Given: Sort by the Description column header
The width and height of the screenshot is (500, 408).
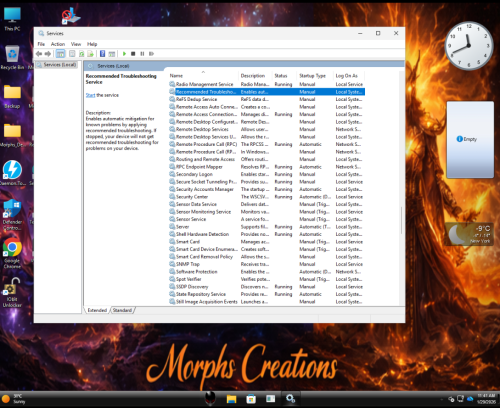Looking at the screenshot, I should tap(255, 76).
